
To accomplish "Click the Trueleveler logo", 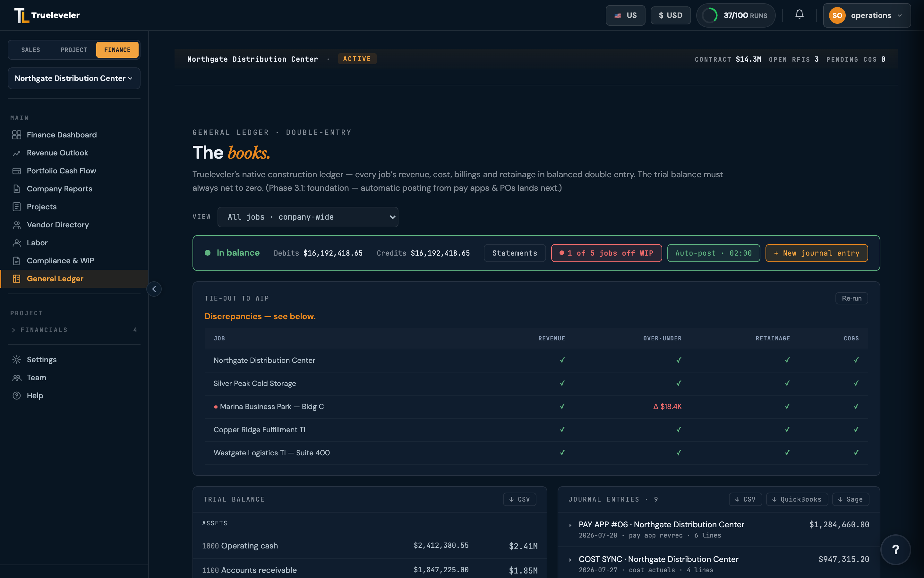I will 47,15.
